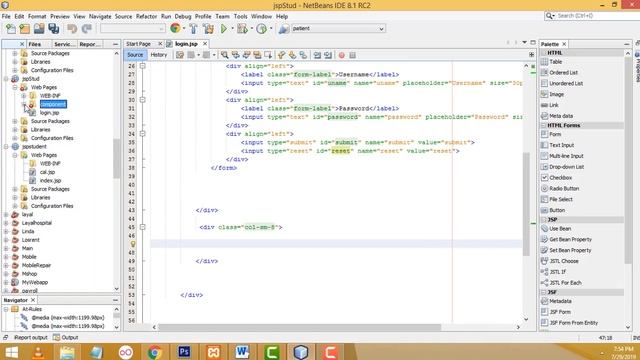The width and height of the screenshot is (640, 360).
Task: Click the Profile Project clock icon
Action: (262, 29)
